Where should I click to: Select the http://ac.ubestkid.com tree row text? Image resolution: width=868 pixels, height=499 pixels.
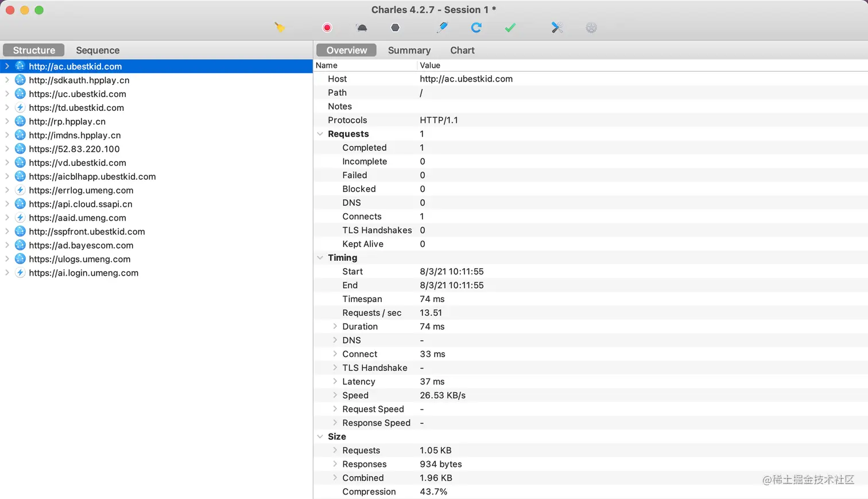[75, 66]
